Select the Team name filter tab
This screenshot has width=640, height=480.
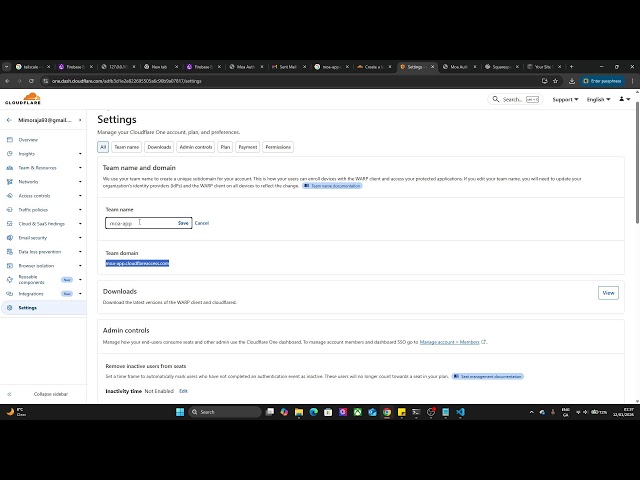[127, 147]
